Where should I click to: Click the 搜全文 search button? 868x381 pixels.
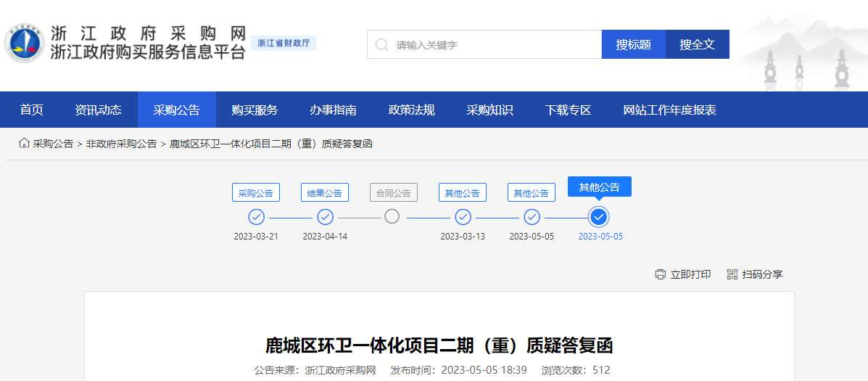(x=698, y=44)
